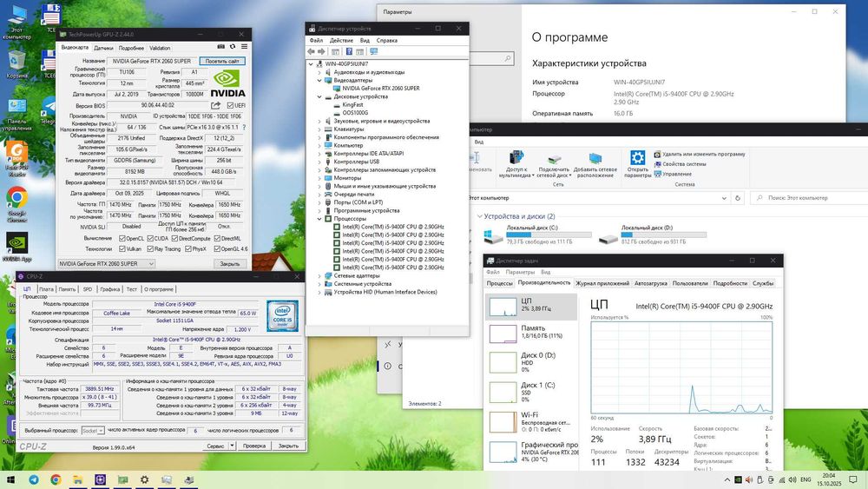The width and height of the screenshot is (868, 489).
Task: Open Explorer address bar dropdown
Action: click(x=724, y=198)
